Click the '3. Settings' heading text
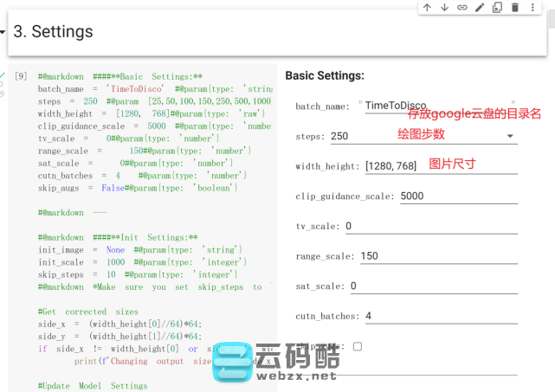555x392 pixels. [x=54, y=33]
